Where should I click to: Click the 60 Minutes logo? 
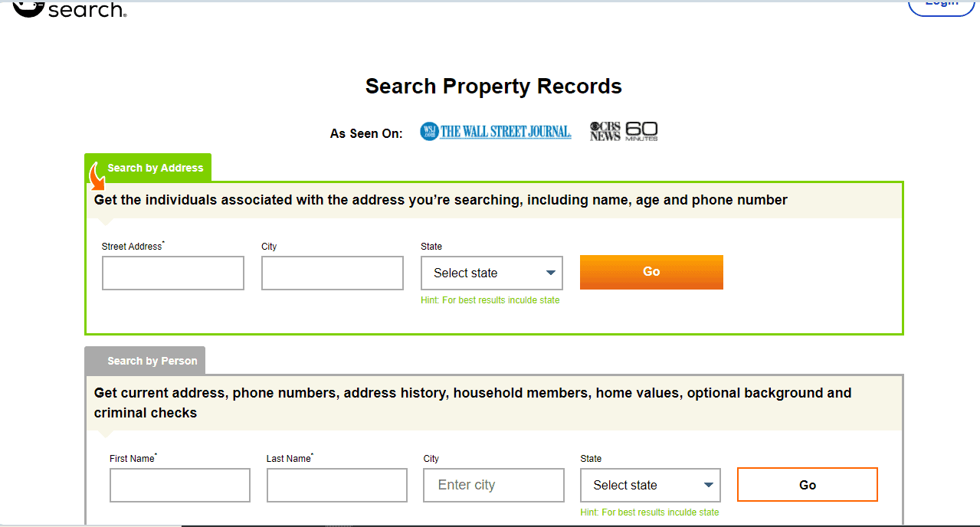tap(642, 130)
